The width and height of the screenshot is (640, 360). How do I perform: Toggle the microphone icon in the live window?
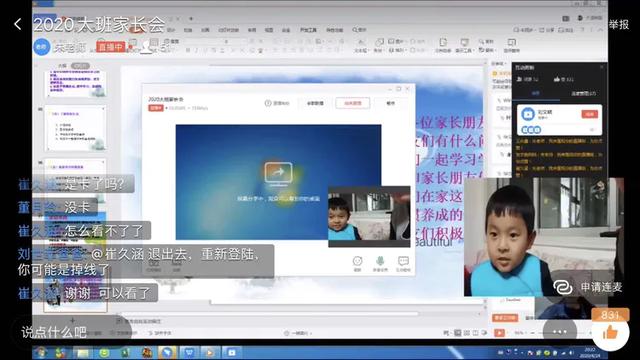tap(380, 262)
